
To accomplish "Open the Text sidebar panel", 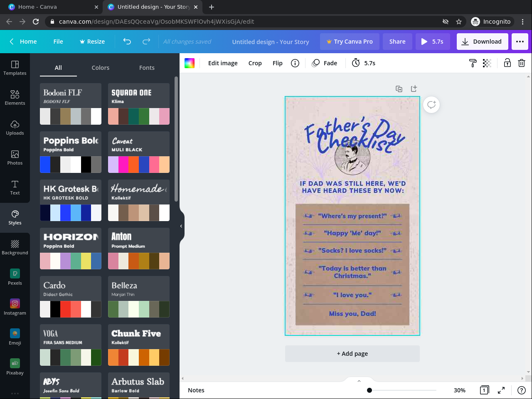I will 15,187.
